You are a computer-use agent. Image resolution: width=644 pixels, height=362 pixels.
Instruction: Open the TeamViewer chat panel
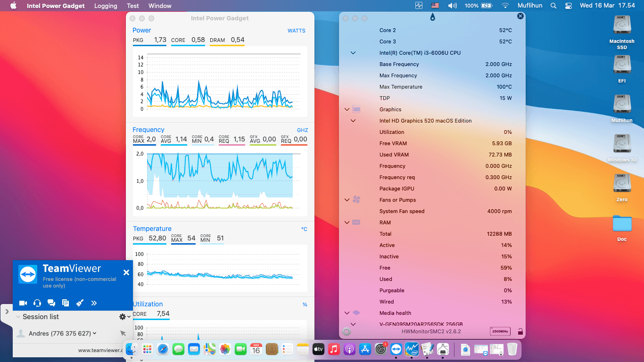(51, 303)
